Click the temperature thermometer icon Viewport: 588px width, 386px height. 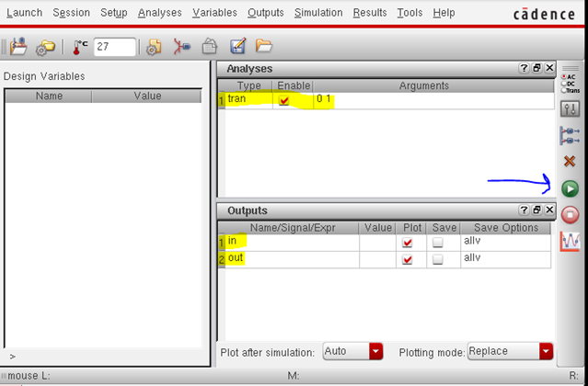[x=79, y=47]
